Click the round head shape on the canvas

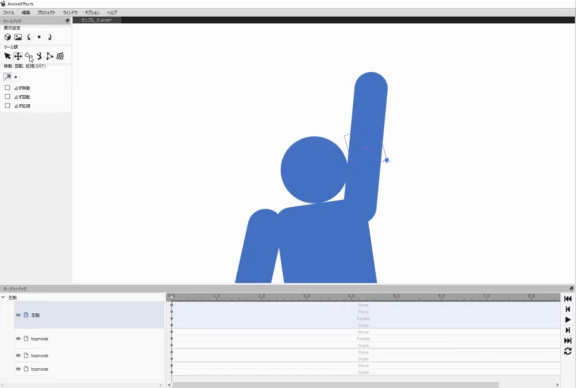click(x=314, y=170)
